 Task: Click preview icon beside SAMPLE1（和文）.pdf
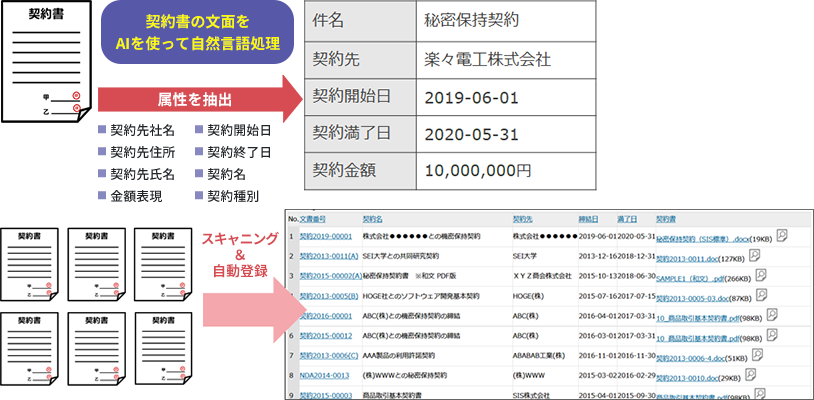(761, 274)
